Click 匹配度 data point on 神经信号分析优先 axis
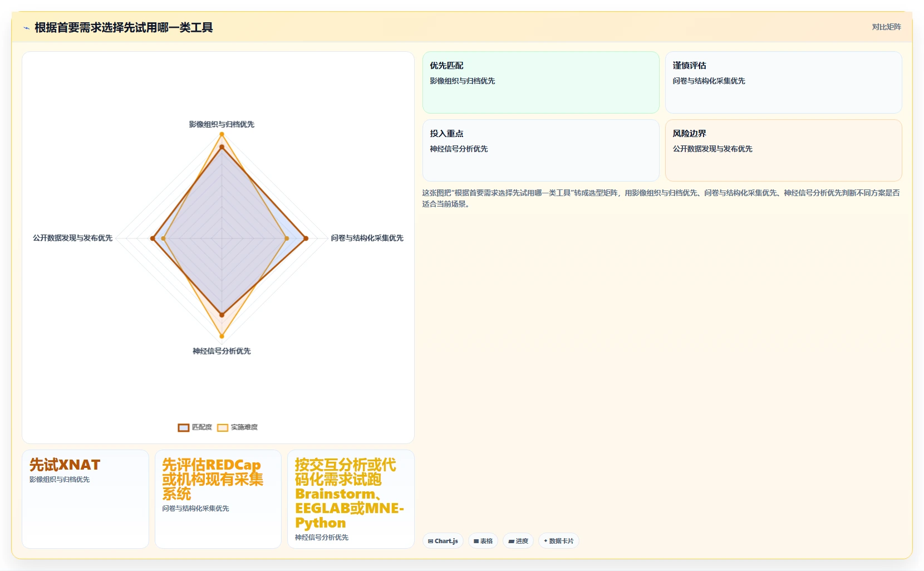924x571 pixels. coord(222,315)
